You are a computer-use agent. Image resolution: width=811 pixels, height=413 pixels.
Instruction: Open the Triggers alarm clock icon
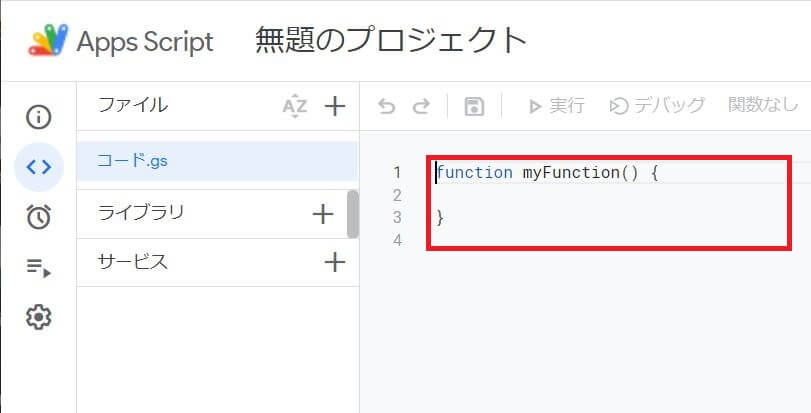coord(39,216)
